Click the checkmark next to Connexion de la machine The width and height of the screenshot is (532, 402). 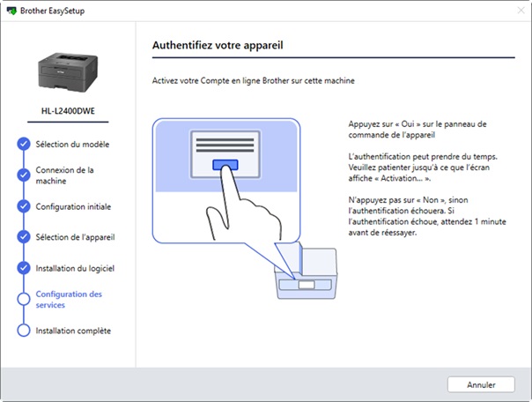click(x=24, y=175)
